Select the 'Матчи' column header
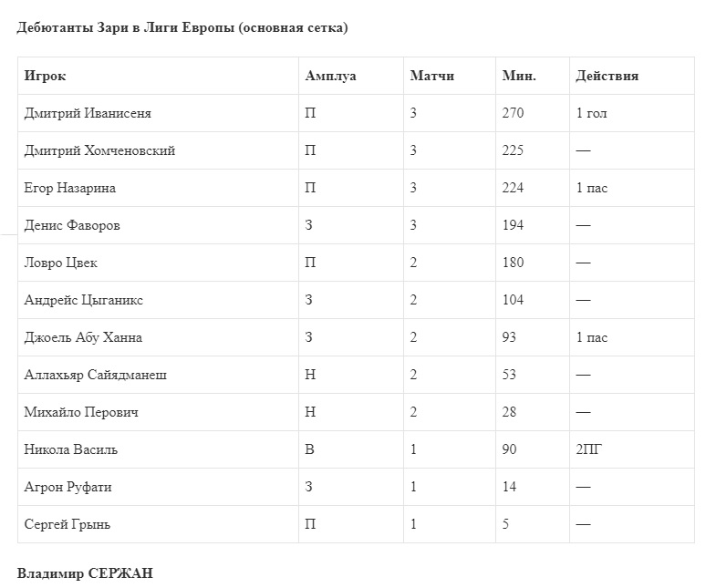The image size is (706, 588). pyautogui.click(x=431, y=76)
